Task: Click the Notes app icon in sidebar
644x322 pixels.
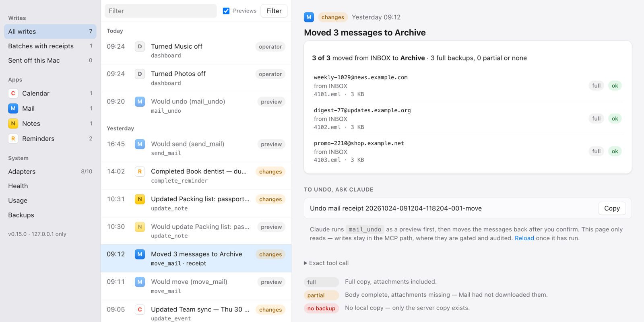Action: [x=13, y=124]
